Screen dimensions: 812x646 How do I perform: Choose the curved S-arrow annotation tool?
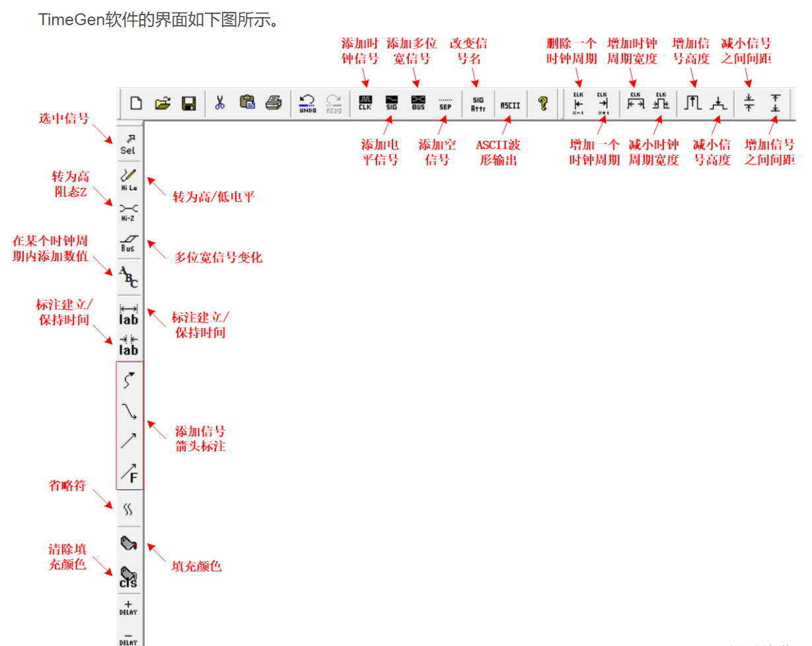tap(129, 380)
